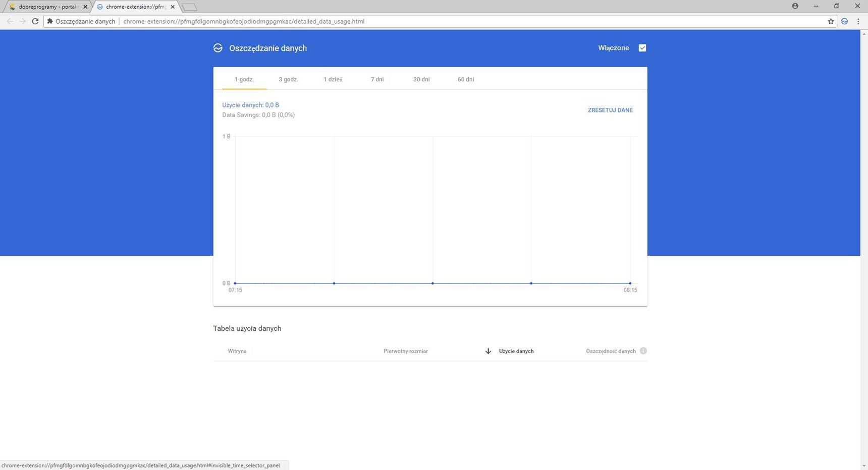Click the Data Savings: 0,0 B (0,0%) text

tap(258, 115)
